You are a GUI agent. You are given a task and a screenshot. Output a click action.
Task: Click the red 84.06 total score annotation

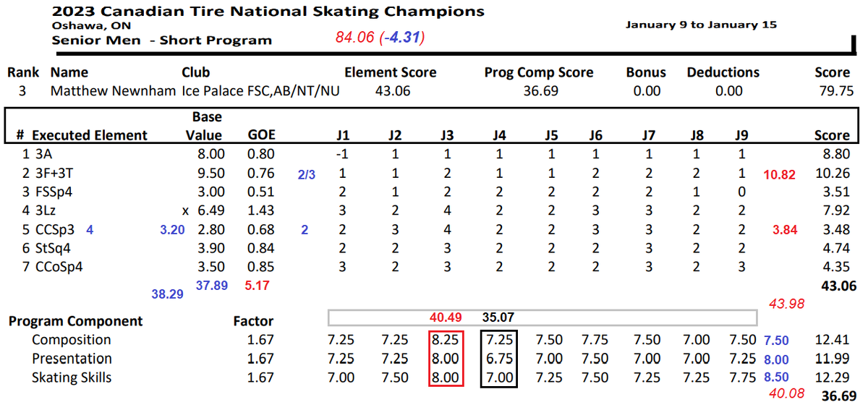coord(354,37)
